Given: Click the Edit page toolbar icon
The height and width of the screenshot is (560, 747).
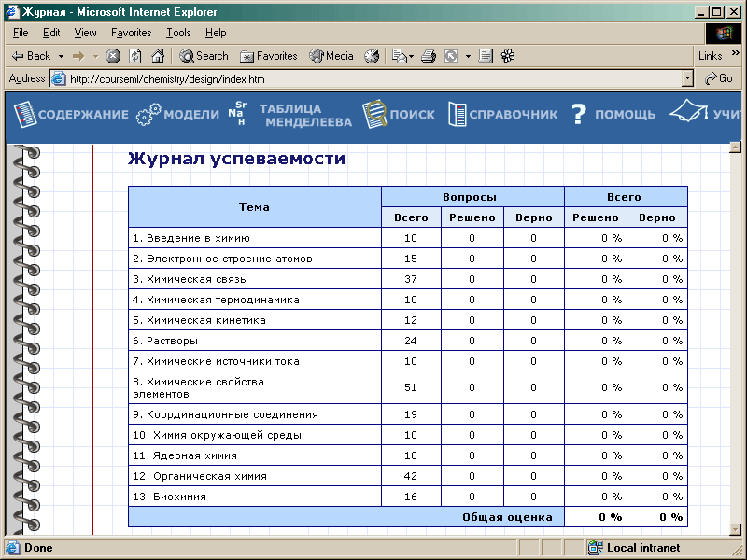Looking at the screenshot, I should click(451, 56).
